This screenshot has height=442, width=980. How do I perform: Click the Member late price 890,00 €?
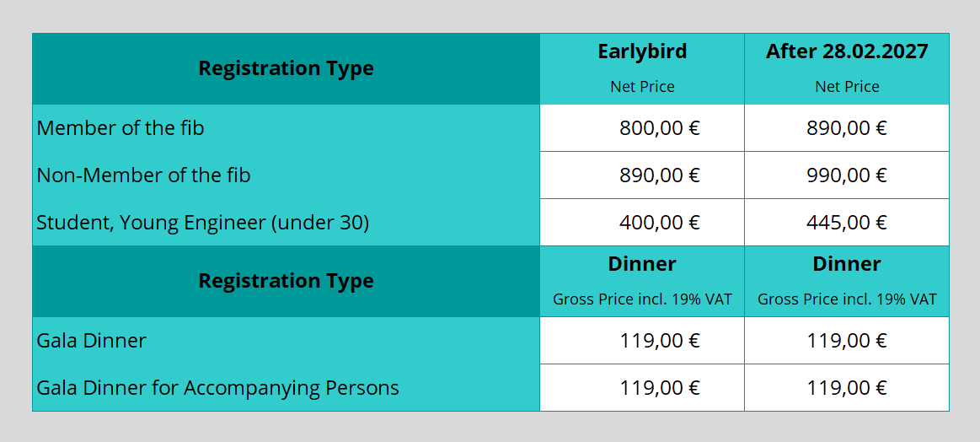[847, 127]
